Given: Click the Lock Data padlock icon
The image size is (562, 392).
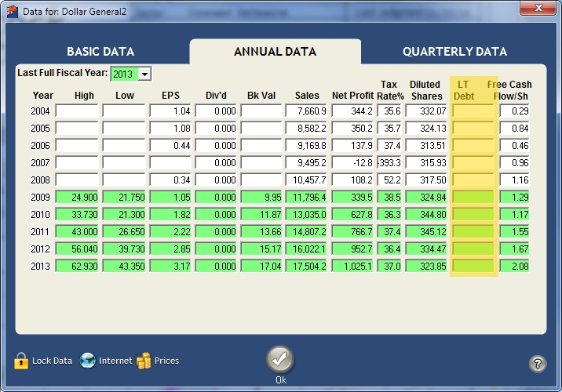Looking at the screenshot, I should pos(20,361).
